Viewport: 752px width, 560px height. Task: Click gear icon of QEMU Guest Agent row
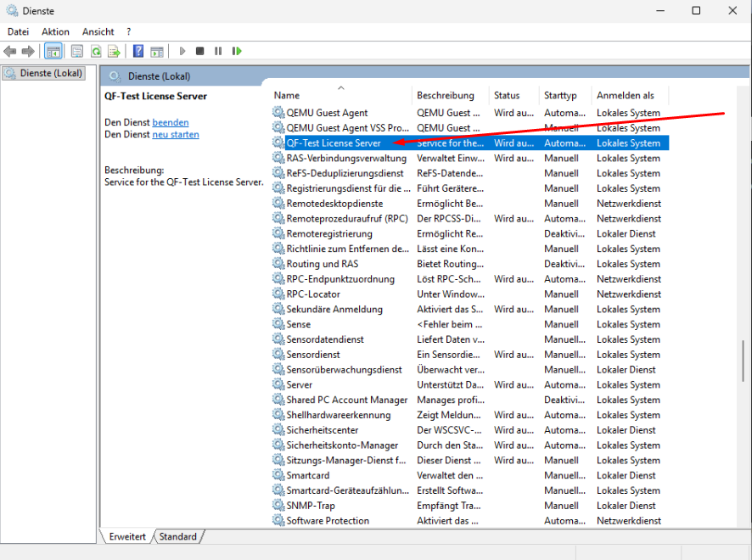point(278,113)
